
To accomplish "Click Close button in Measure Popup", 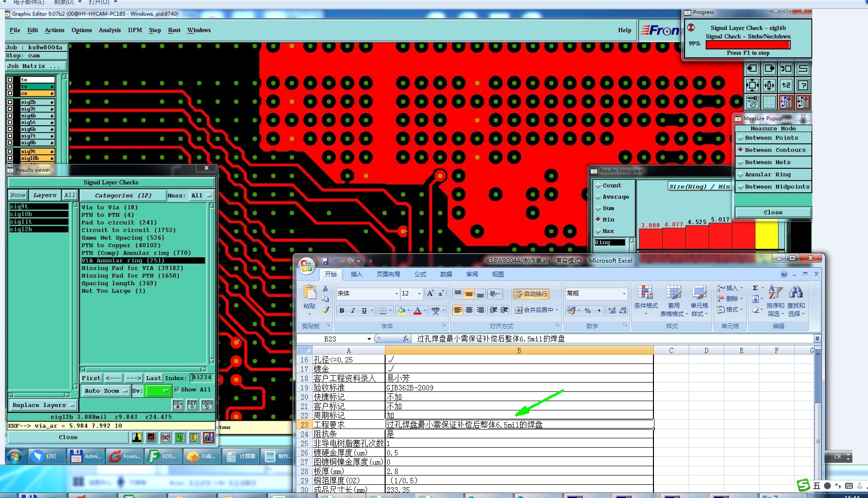I will (x=773, y=212).
